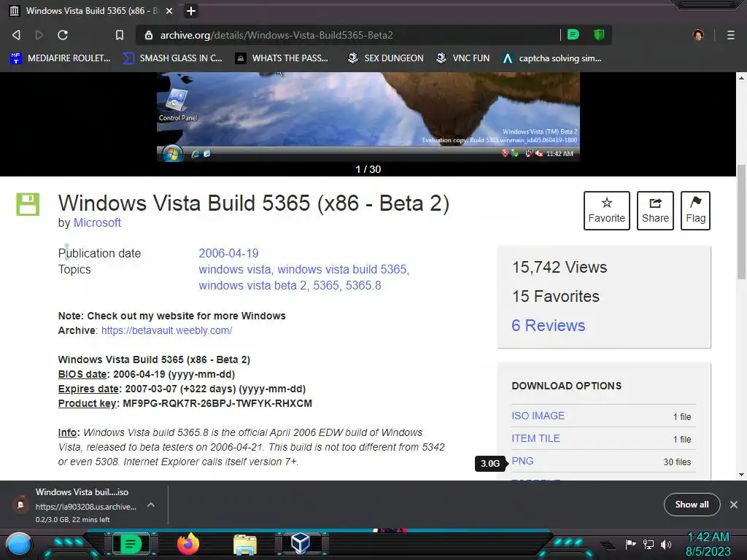Click the volume speaker tray icon
The height and width of the screenshot is (560, 747).
(x=666, y=544)
